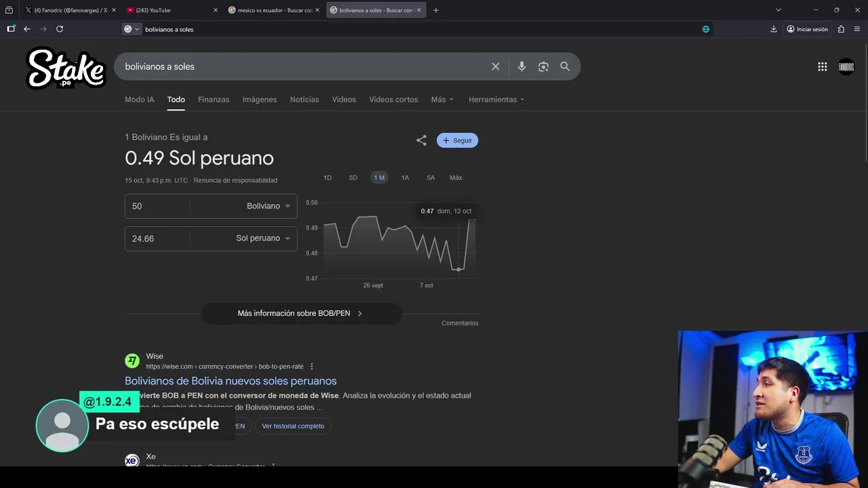Switch to the Imágenes tab

coord(260,100)
